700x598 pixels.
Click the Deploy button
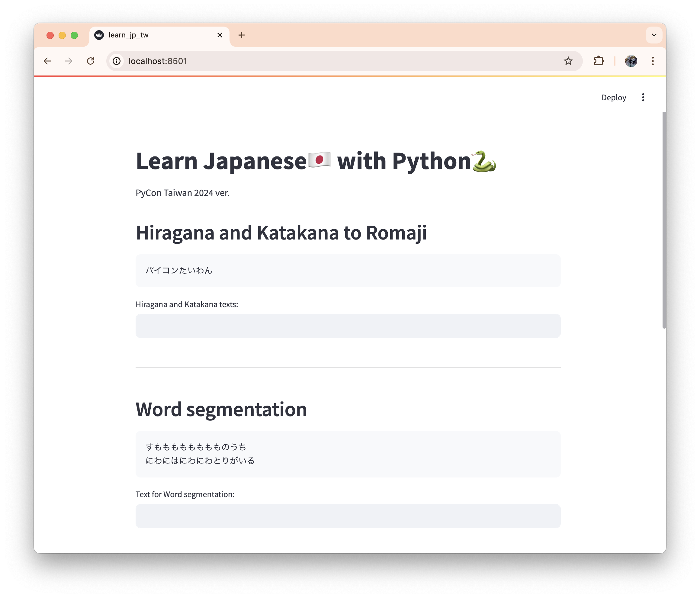pyautogui.click(x=614, y=98)
